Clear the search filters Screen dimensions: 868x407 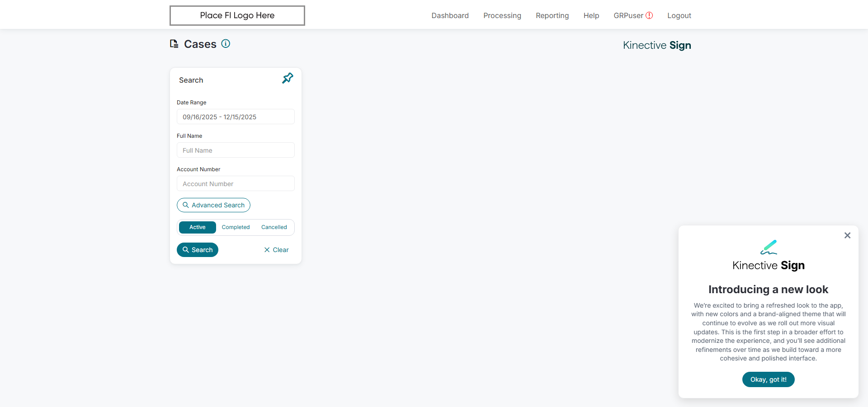click(x=276, y=250)
